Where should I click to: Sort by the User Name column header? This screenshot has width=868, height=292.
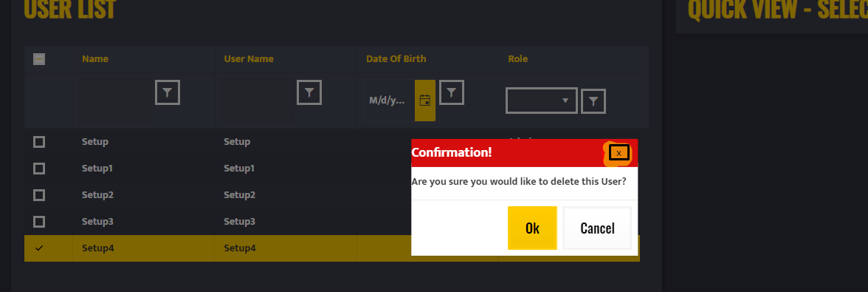tap(249, 58)
